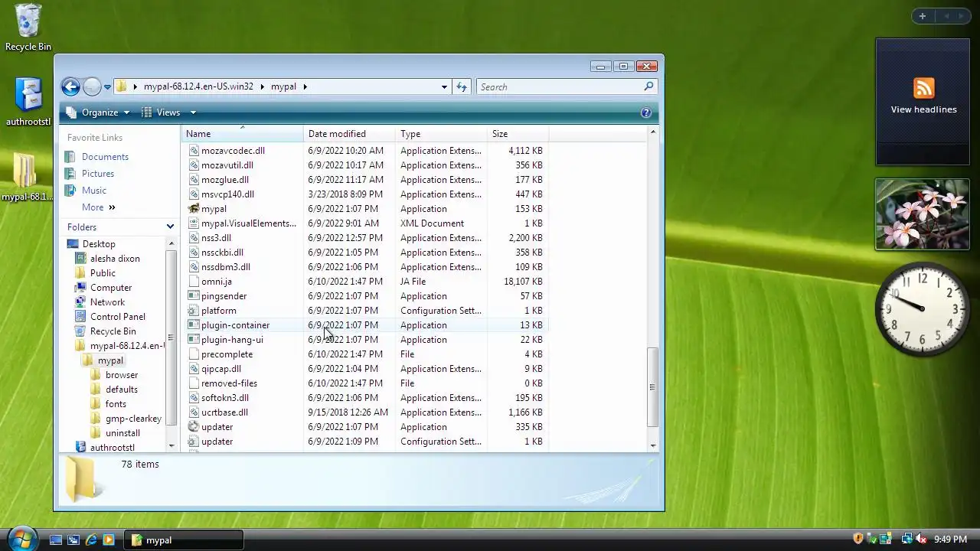Select Control Panel in folder tree
The height and width of the screenshot is (551, 980).
point(117,317)
